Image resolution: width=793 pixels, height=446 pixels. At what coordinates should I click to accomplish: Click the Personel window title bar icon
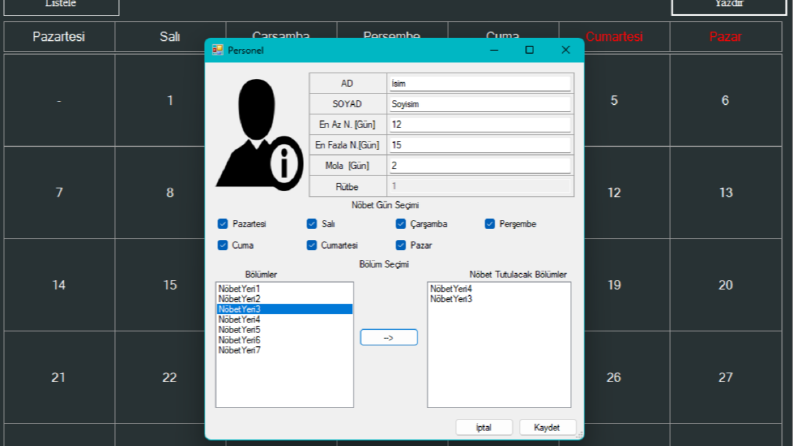217,50
